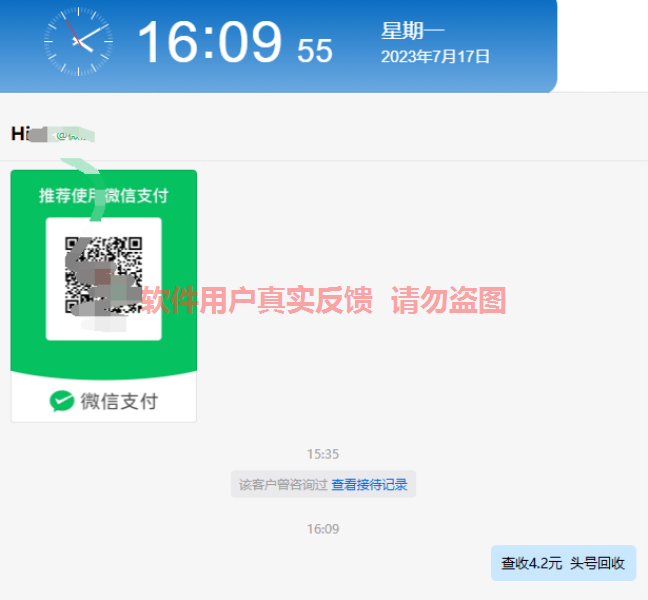
Task: Click the 15:35 chat timestamp
Action: pyautogui.click(x=323, y=454)
